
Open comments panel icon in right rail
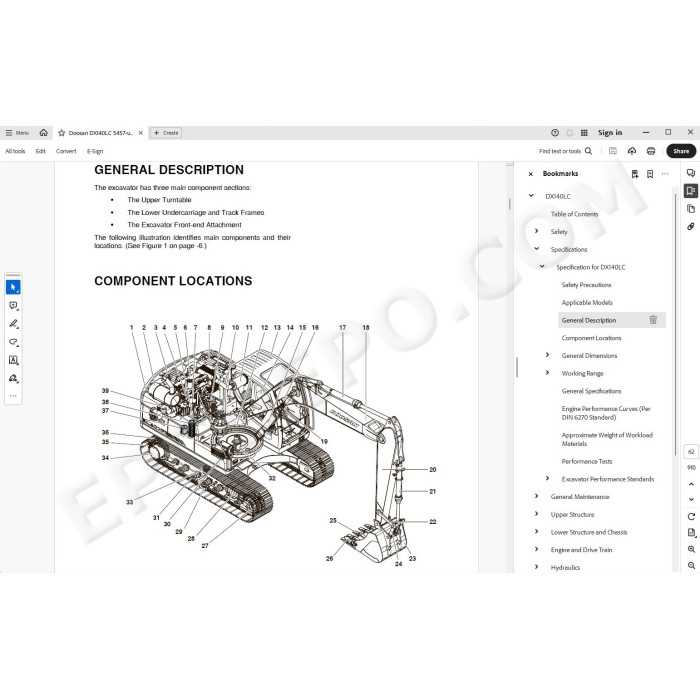point(691,173)
